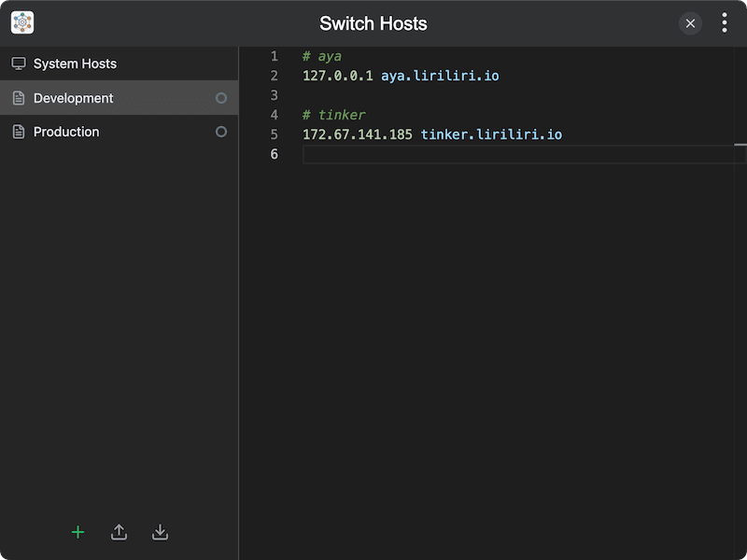Click the monitor icon beside System Hosts
747x560 pixels.
20,63
